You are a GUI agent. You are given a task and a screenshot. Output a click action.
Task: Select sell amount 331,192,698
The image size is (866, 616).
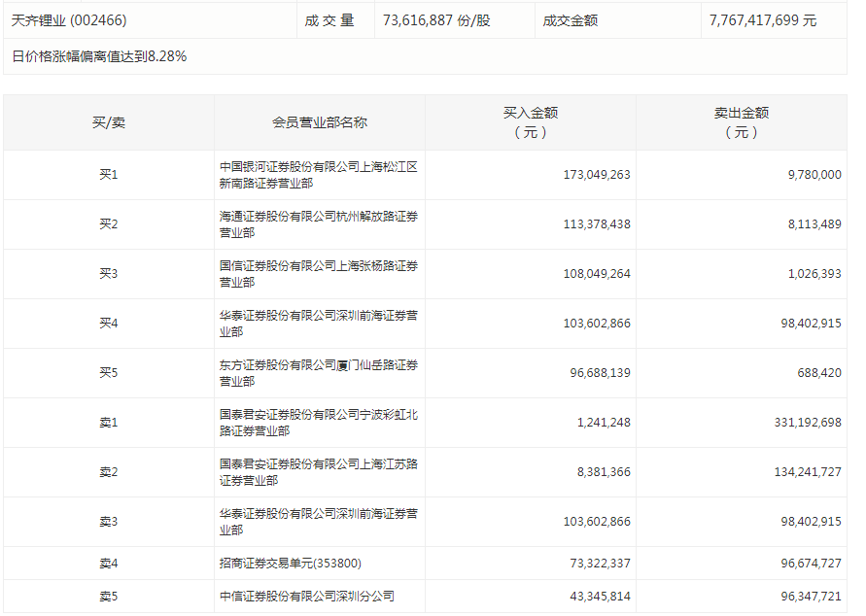coord(808,423)
